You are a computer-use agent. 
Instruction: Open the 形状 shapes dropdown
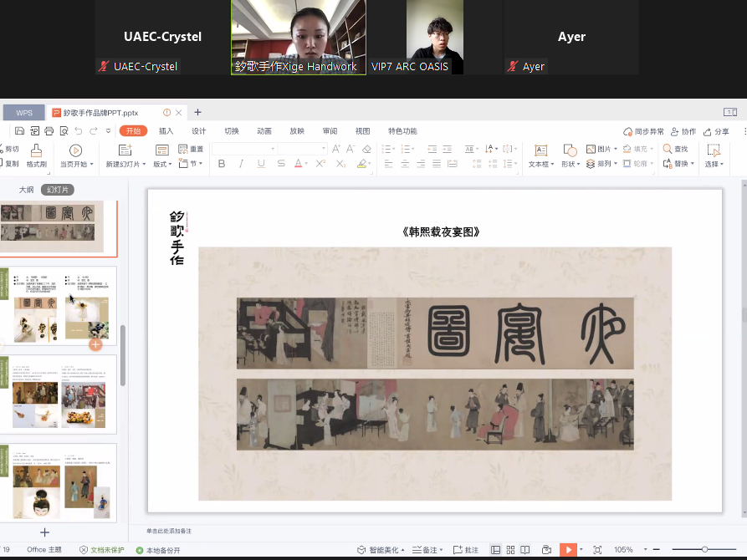click(x=570, y=164)
